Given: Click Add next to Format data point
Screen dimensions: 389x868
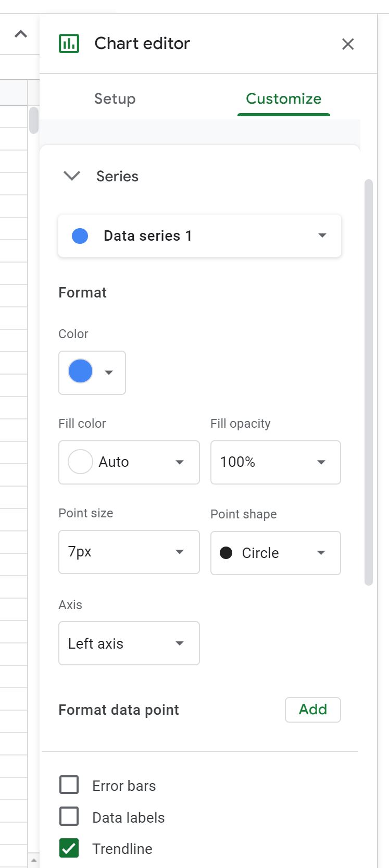Looking at the screenshot, I should click(313, 710).
